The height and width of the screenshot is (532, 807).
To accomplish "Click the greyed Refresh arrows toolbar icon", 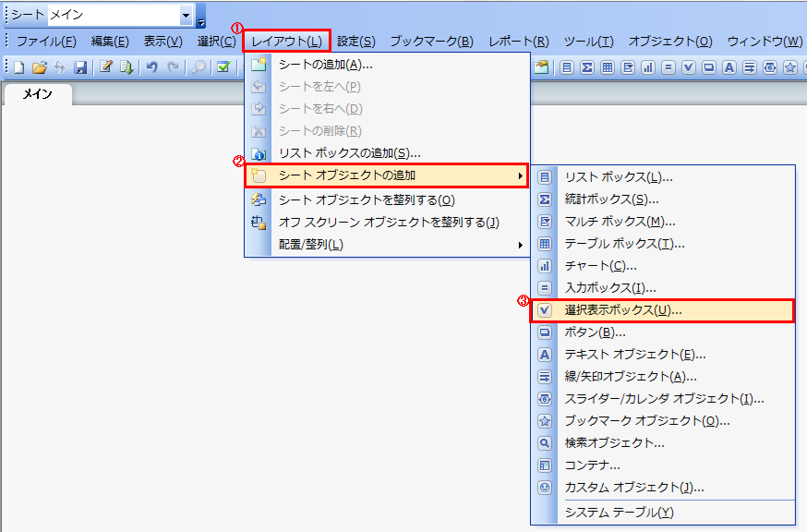I will [x=60, y=67].
